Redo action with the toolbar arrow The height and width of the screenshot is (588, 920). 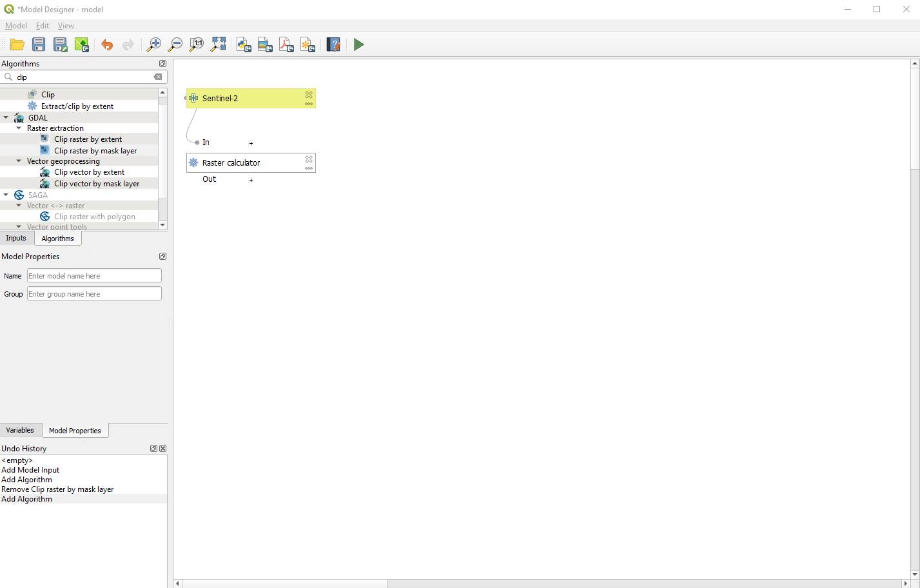128,44
